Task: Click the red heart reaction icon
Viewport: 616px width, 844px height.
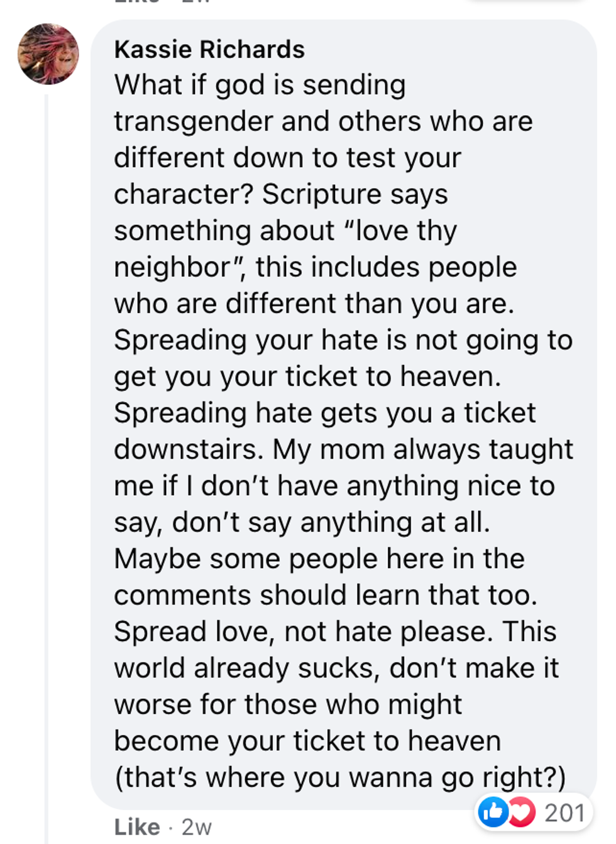Action: 521,812
